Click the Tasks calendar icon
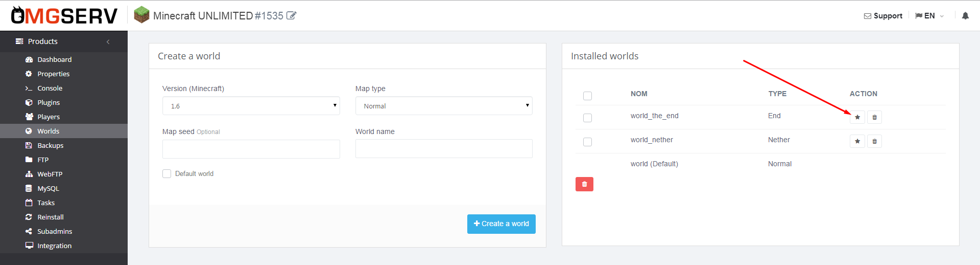The height and width of the screenshot is (265, 980). point(29,203)
